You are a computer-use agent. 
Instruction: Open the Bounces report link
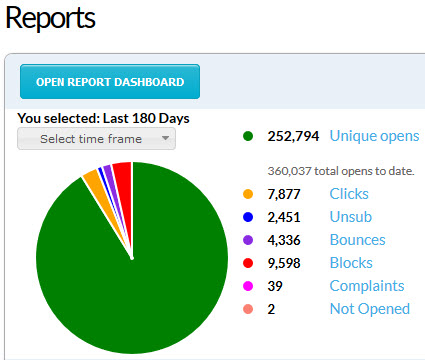tap(357, 240)
